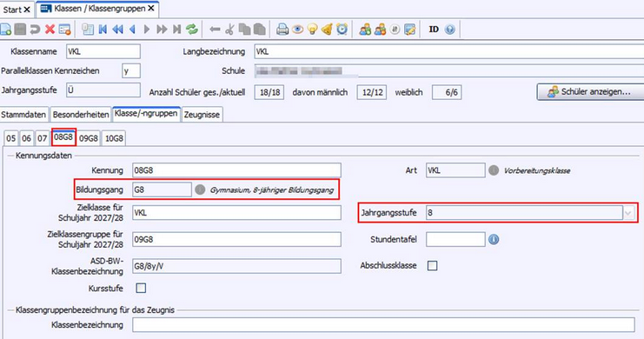Click the alarm clock icon
Viewport: 644px width, 339px height.
[342, 30]
